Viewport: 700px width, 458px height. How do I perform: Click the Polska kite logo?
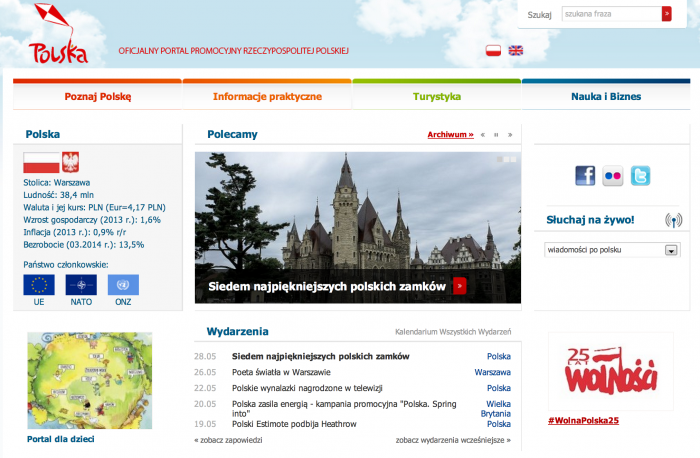click(x=58, y=33)
